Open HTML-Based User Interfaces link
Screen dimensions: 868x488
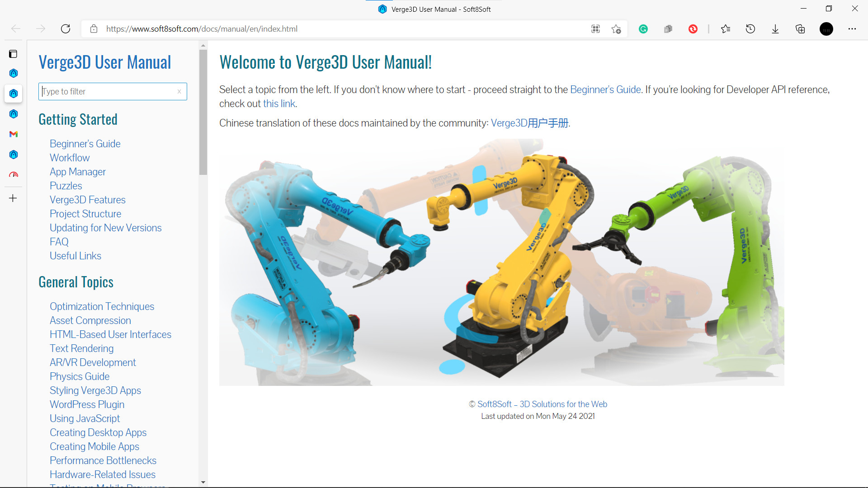pyautogui.click(x=111, y=334)
